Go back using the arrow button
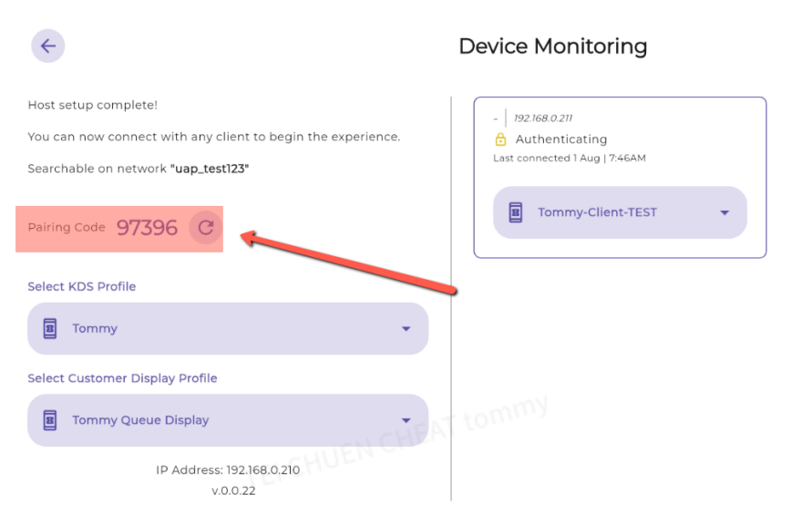The width and height of the screenshot is (812, 505). tap(47, 46)
